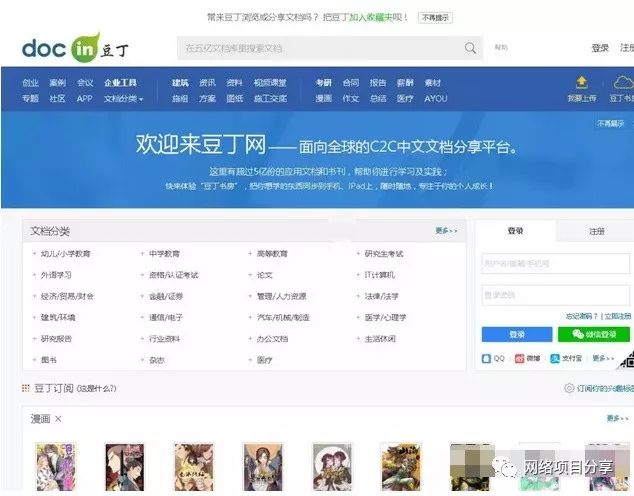Switch to the 登录 tab in login panel
Image resolution: width=634 pixels, height=496 pixels.
coord(516,231)
